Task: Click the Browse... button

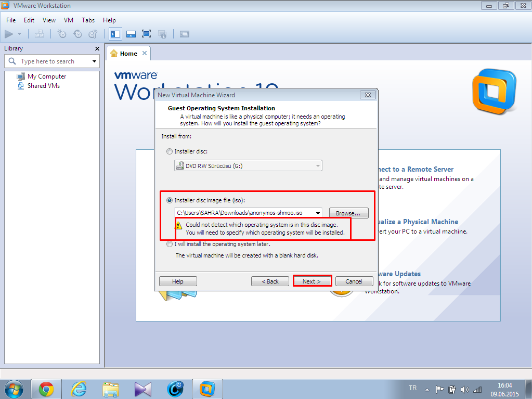Action: 348,213
